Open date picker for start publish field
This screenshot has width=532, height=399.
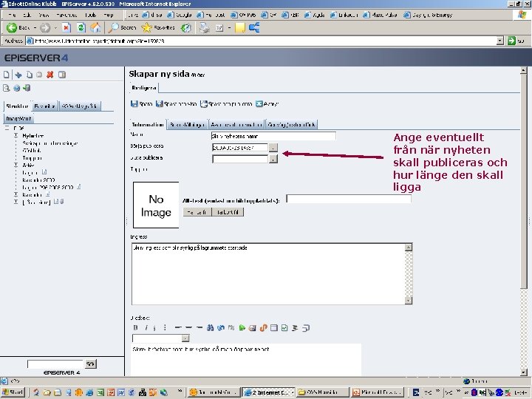coord(273,148)
